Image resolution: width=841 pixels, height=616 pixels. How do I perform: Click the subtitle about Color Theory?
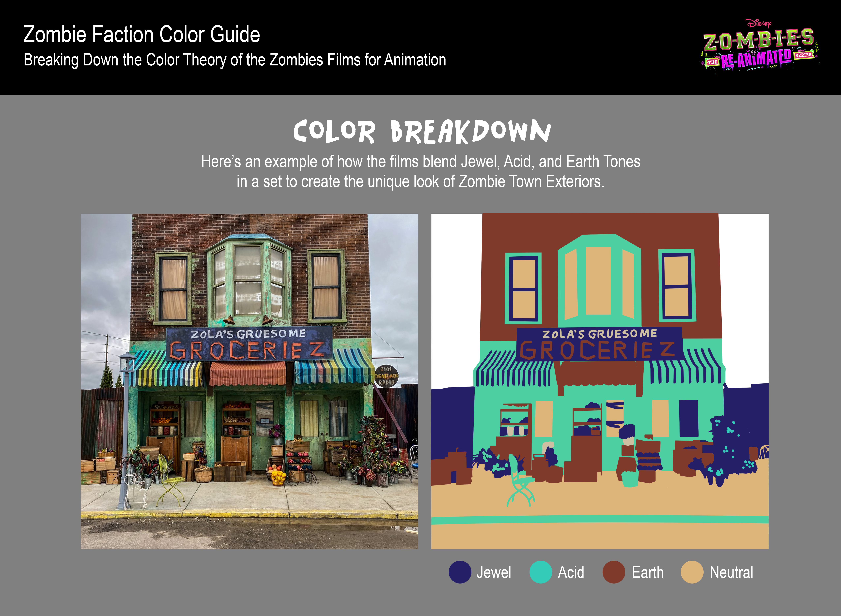(x=235, y=60)
